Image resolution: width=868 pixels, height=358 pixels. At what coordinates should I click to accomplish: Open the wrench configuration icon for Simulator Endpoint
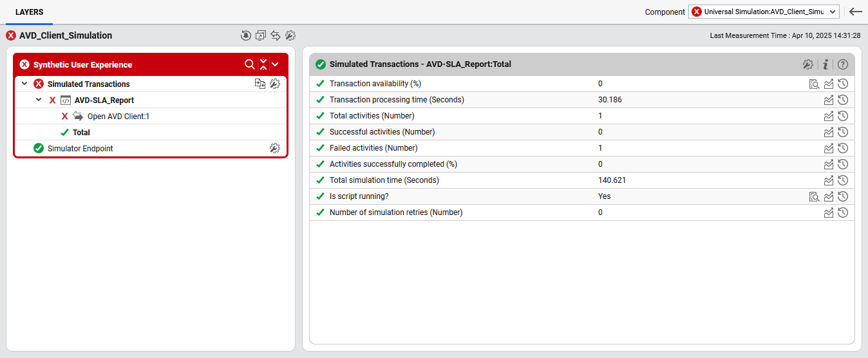pyautogui.click(x=274, y=149)
